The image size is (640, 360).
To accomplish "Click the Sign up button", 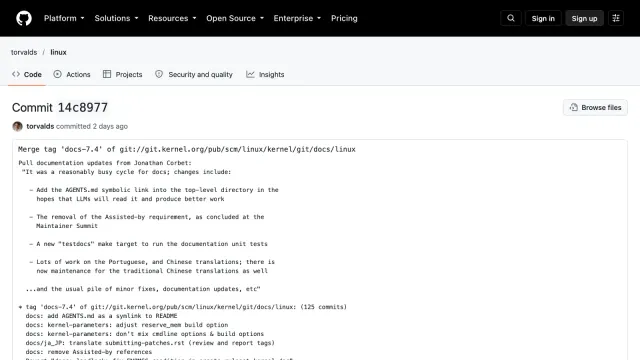I will tap(584, 18).
